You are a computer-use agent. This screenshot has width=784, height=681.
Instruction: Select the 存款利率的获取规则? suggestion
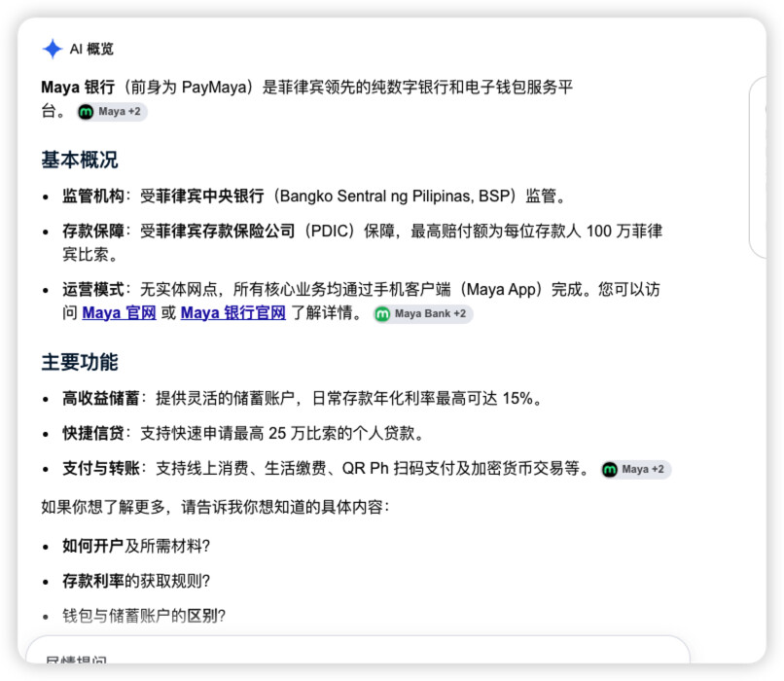pos(136,581)
